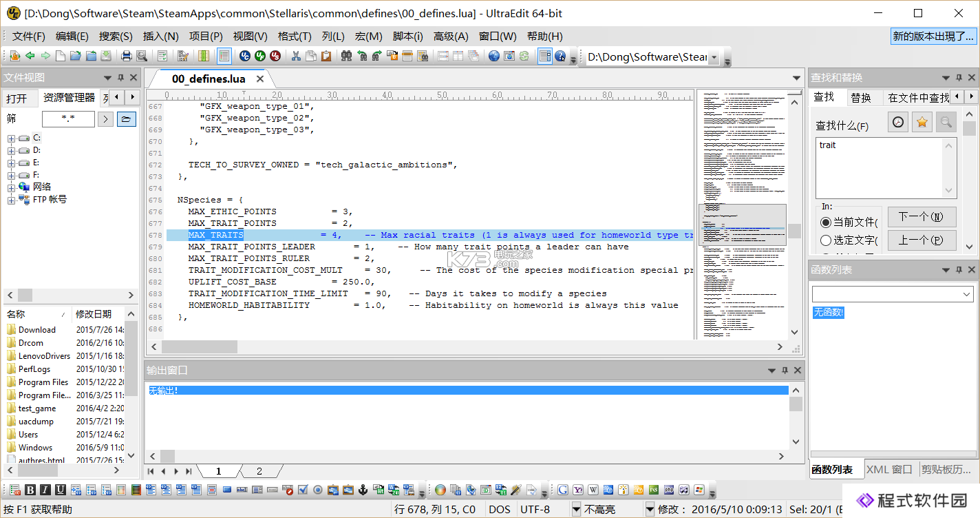Click the Back green arrow toolbar icon
This screenshot has width=980, height=518.
click(x=30, y=56)
